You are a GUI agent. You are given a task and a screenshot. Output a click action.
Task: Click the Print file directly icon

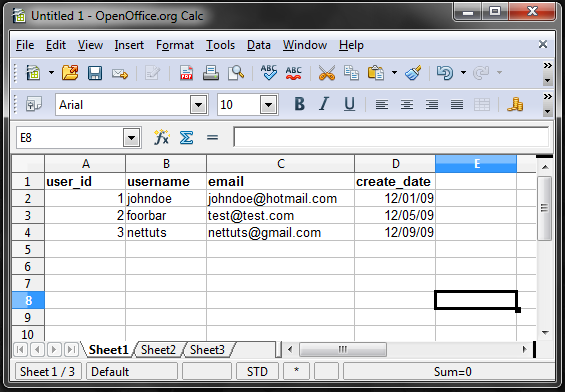pos(211,73)
